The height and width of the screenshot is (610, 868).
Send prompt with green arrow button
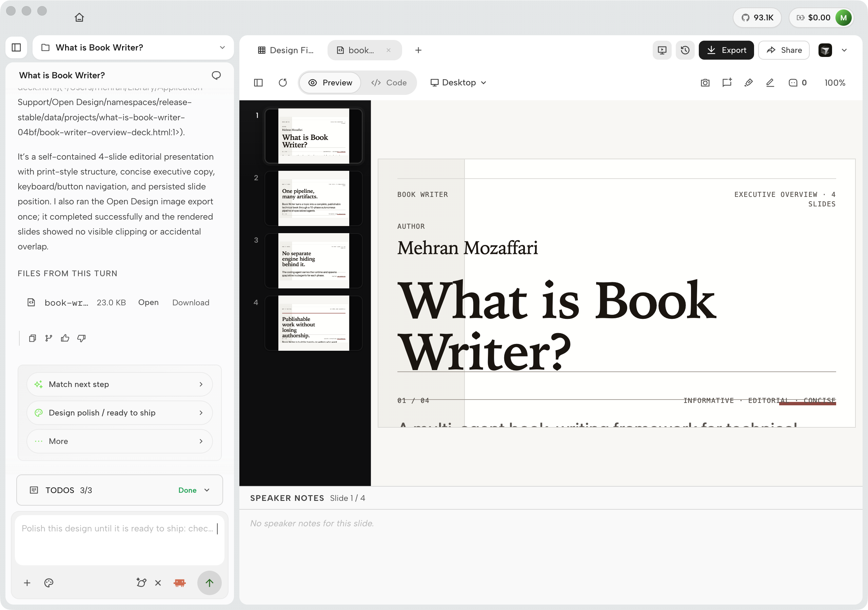coord(209,583)
